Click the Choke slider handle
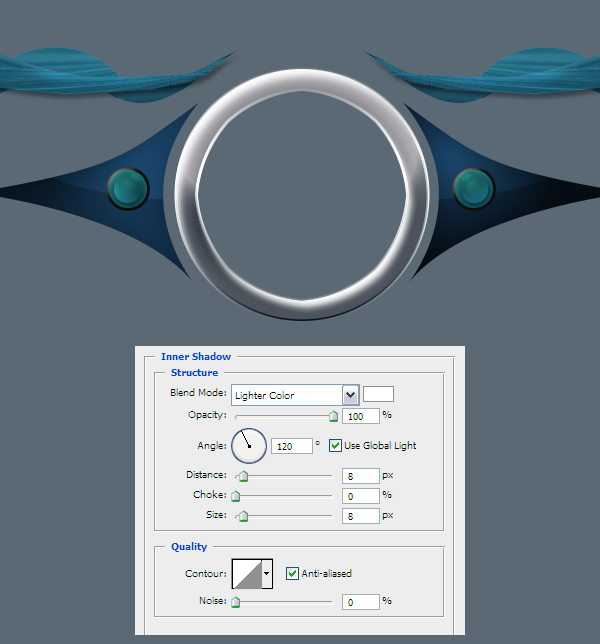This screenshot has height=644, width=600. (236, 496)
